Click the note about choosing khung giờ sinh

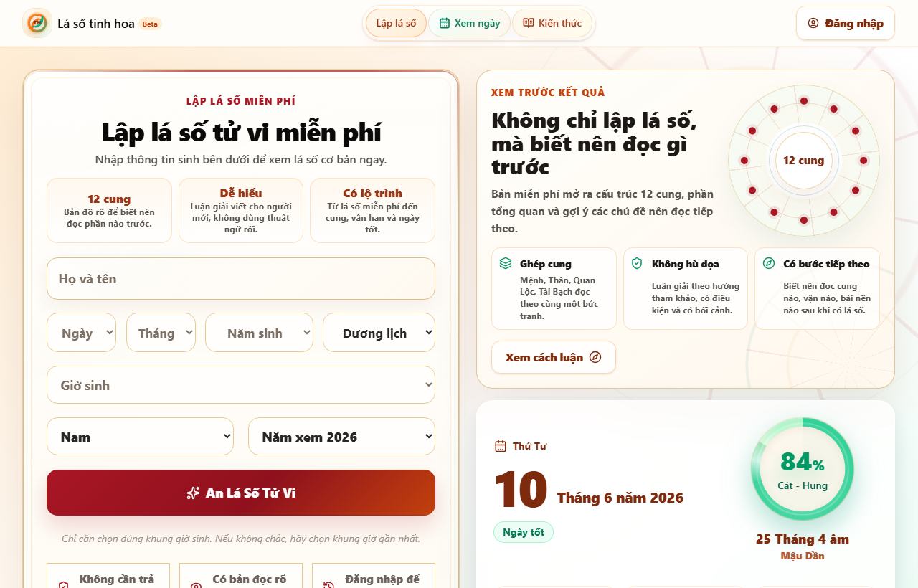241,539
